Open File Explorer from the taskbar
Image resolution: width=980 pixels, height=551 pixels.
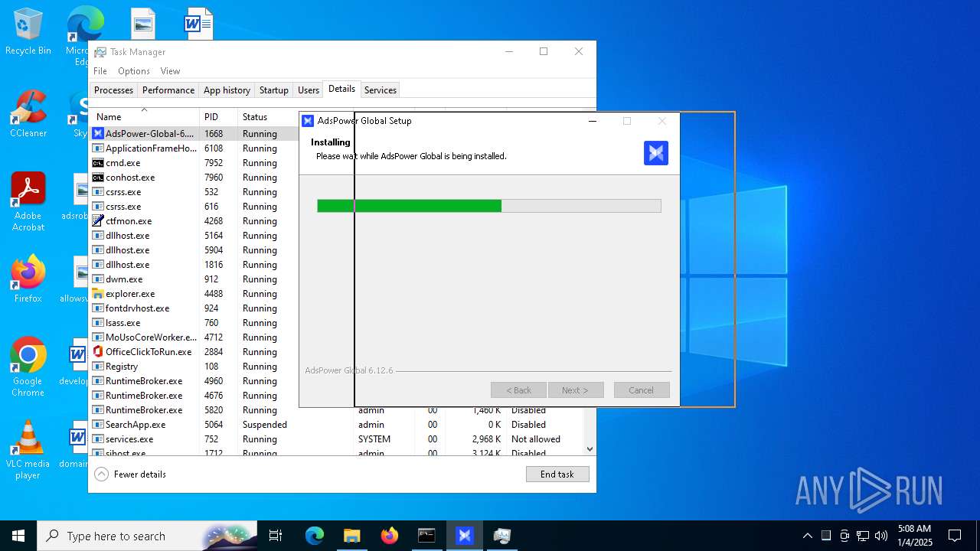(352, 536)
